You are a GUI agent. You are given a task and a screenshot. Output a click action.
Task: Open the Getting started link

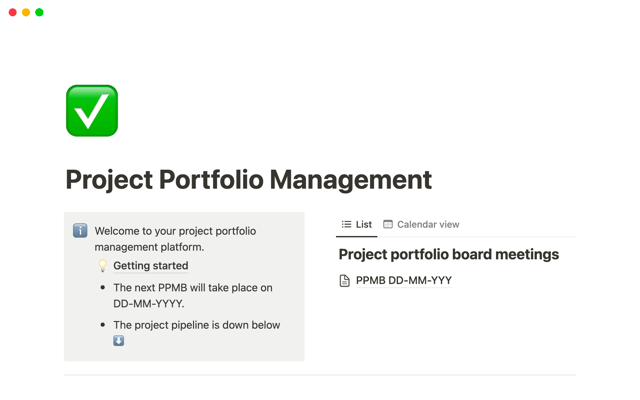tap(150, 266)
